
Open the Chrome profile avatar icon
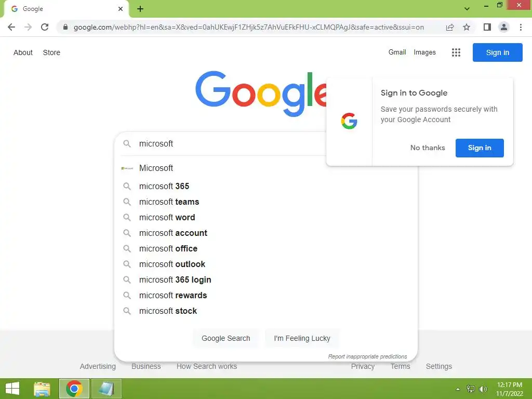[x=504, y=27]
